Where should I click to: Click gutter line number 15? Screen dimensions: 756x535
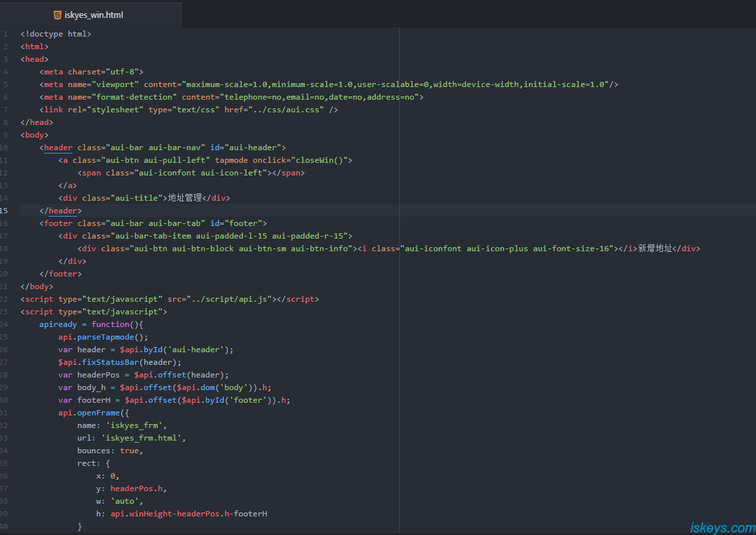coord(5,211)
